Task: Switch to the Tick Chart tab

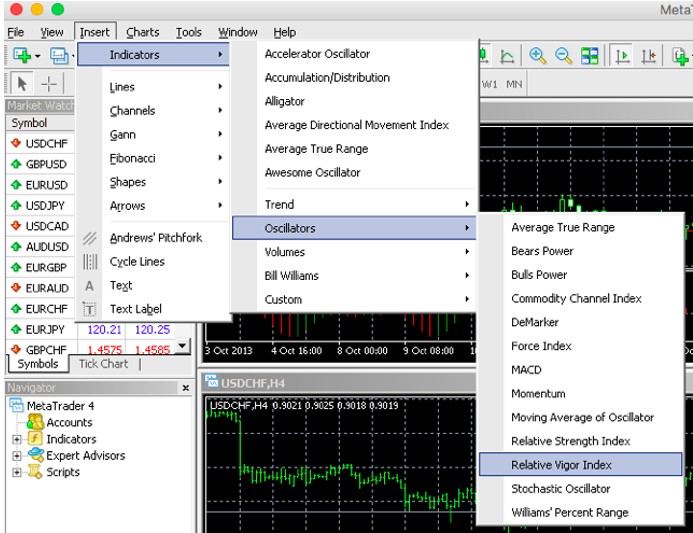Action: [103, 364]
